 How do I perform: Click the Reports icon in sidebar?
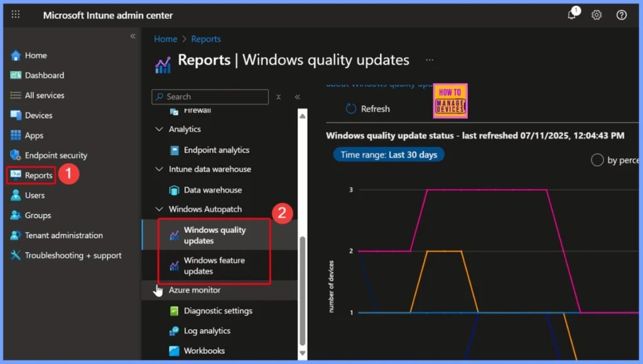(16, 175)
